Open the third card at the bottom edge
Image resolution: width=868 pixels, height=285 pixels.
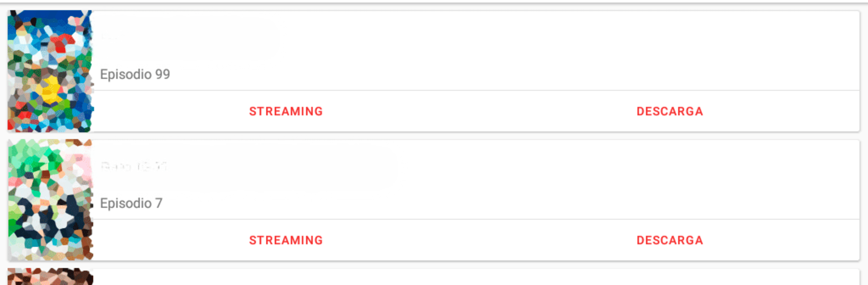click(x=475, y=277)
